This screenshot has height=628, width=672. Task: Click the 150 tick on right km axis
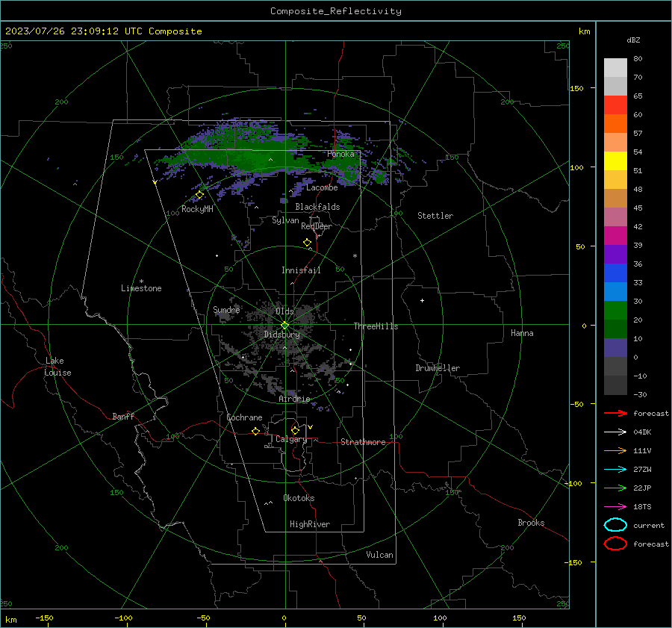[x=576, y=88]
